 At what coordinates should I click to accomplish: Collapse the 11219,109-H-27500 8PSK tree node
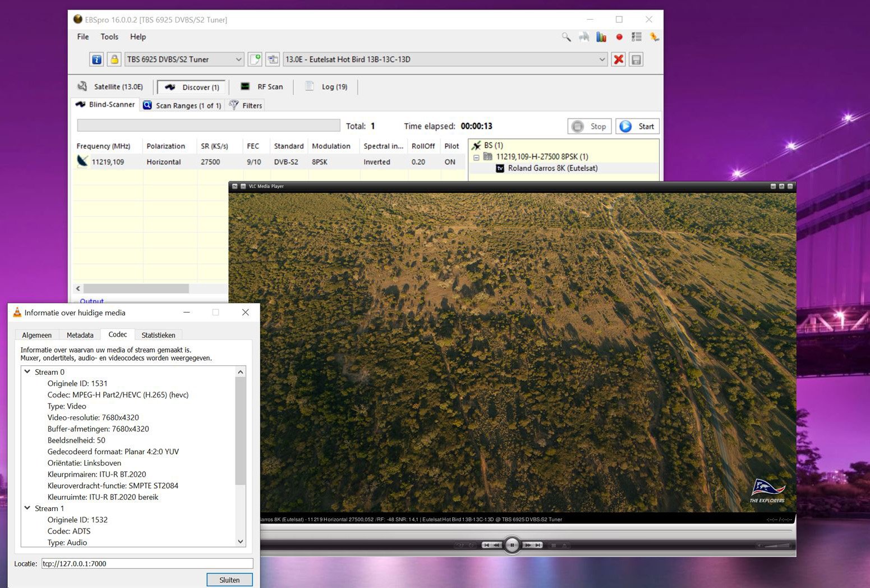coord(476,157)
